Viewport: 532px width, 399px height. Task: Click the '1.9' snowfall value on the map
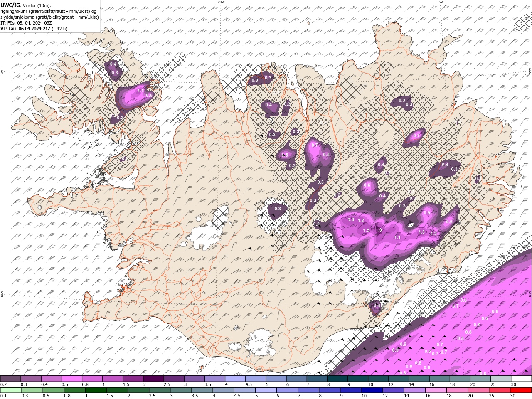(x=379, y=230)
